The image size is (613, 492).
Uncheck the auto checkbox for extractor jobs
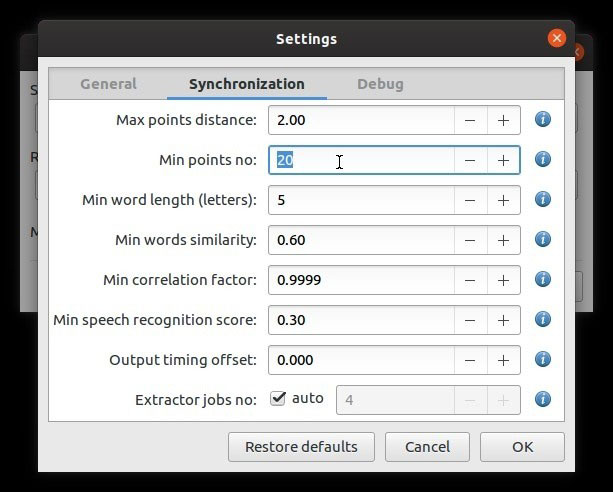coord(278,399)
